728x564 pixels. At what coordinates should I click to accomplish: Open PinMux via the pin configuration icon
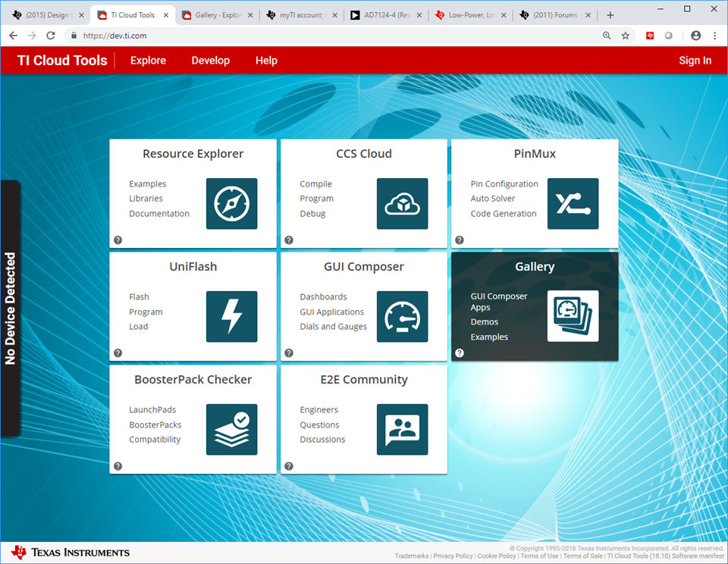point(573,204)
